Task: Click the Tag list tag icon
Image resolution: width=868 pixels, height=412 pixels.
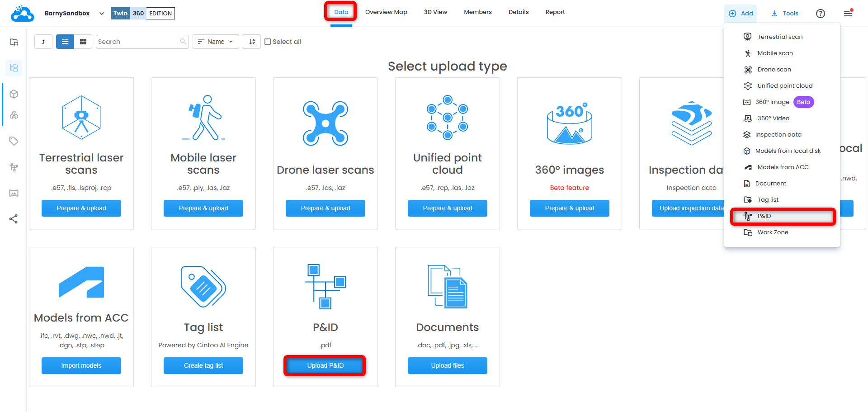Action: pos(203,287)
